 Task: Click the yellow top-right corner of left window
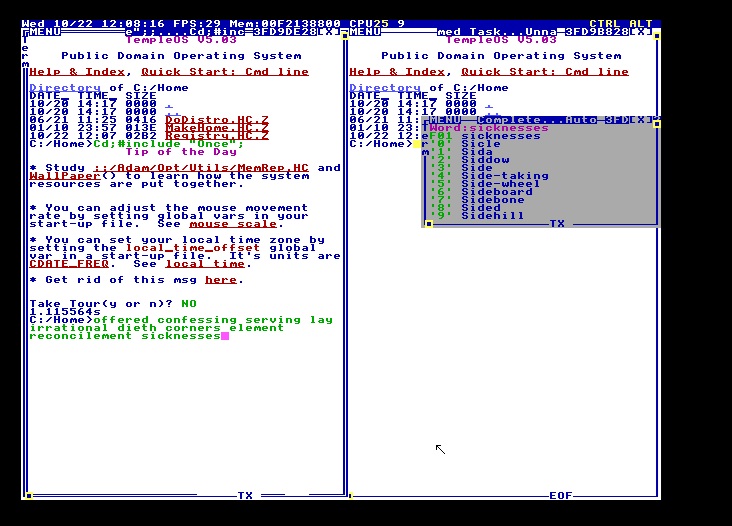click(345, 36)
